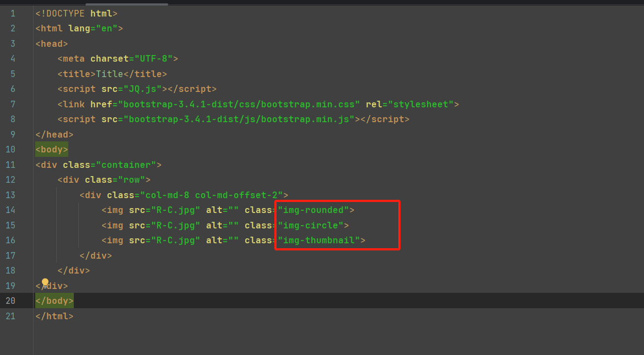Click "R-C.jpg" on the img-thumbnail line
This screenshot has height=355, width=644.
click(176, 240)
